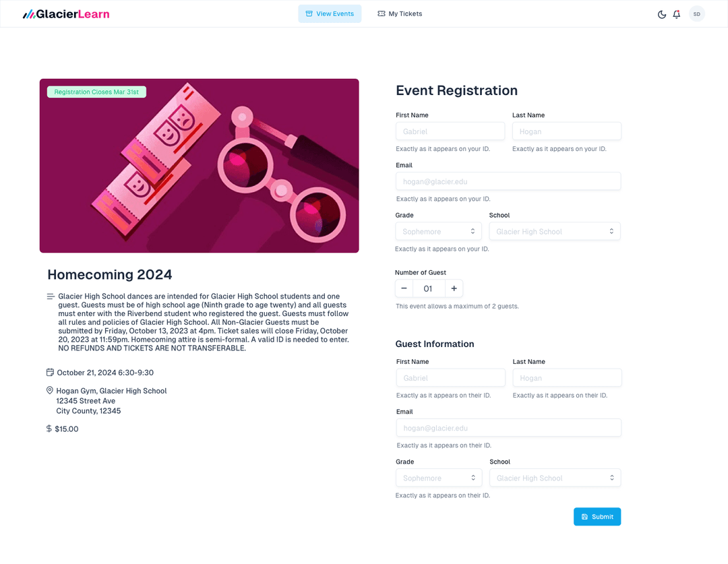Click the location pin icon
Screen dimensions: 728x564
pos(50,391)
